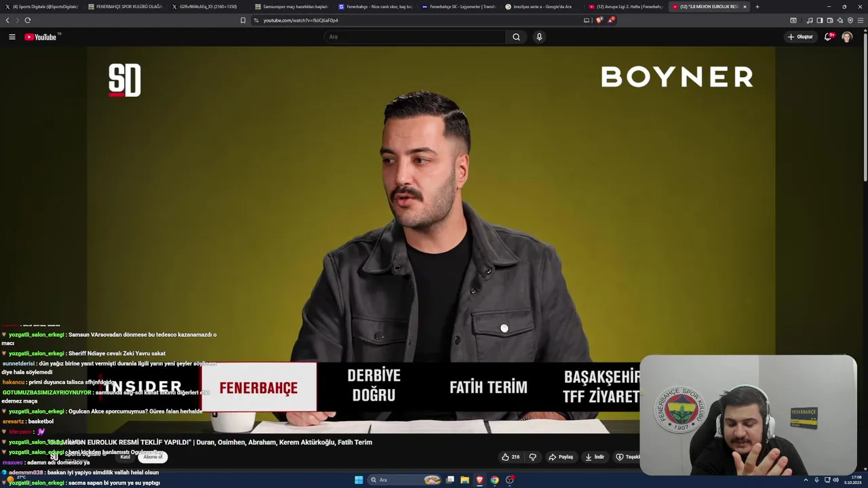
Task: Switch to the Fenerbahçe - Nice canlı skor tab
Action: [375, 7]
